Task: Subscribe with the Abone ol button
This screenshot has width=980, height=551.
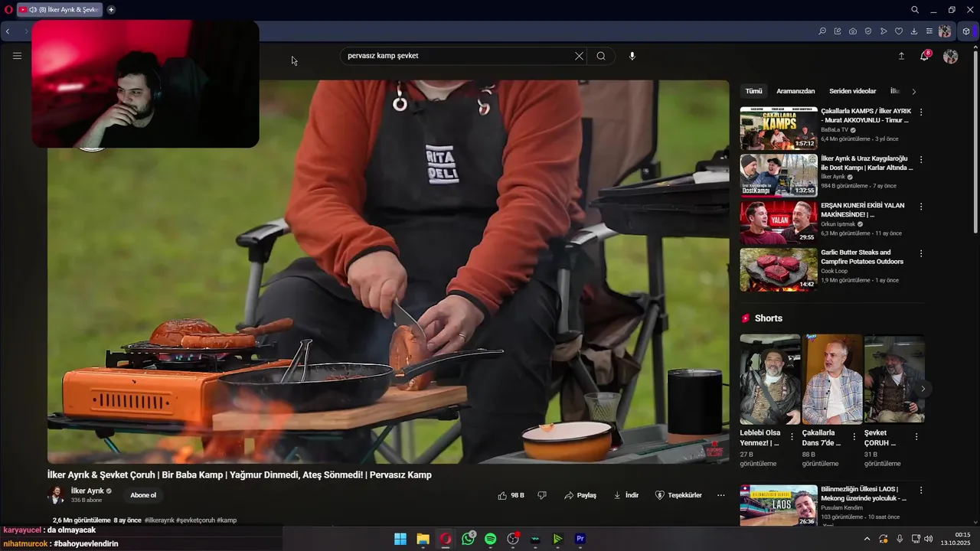Action: click(143, 495)
